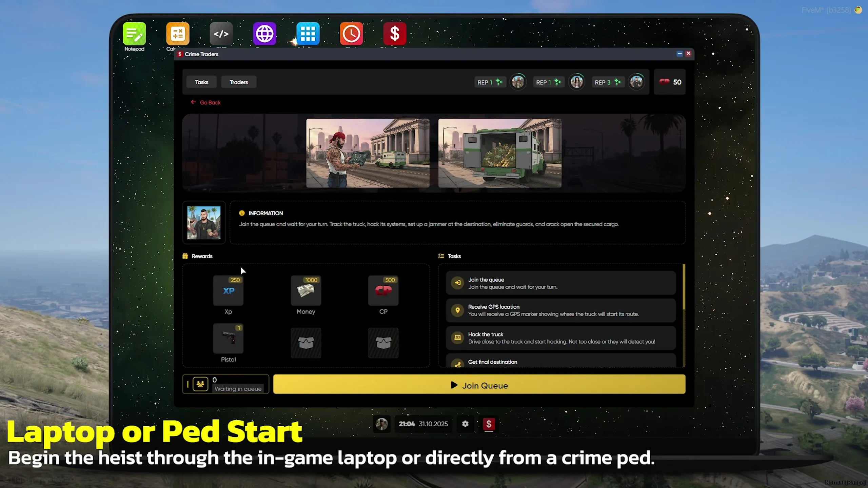Viewport: 868px width, 488px height.
Task: Open the purple globe browser icon
Action: click(264, 34)
